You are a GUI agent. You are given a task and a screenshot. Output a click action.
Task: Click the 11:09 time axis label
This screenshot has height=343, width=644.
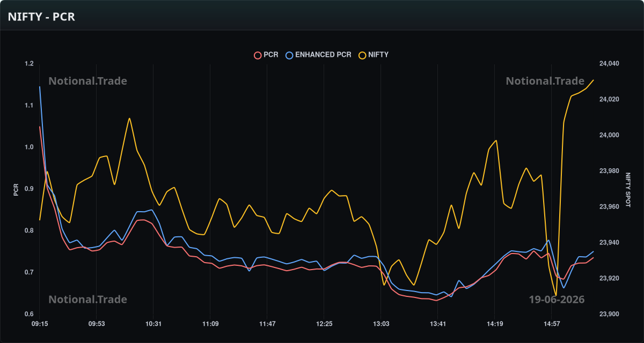tap(210, 324)
